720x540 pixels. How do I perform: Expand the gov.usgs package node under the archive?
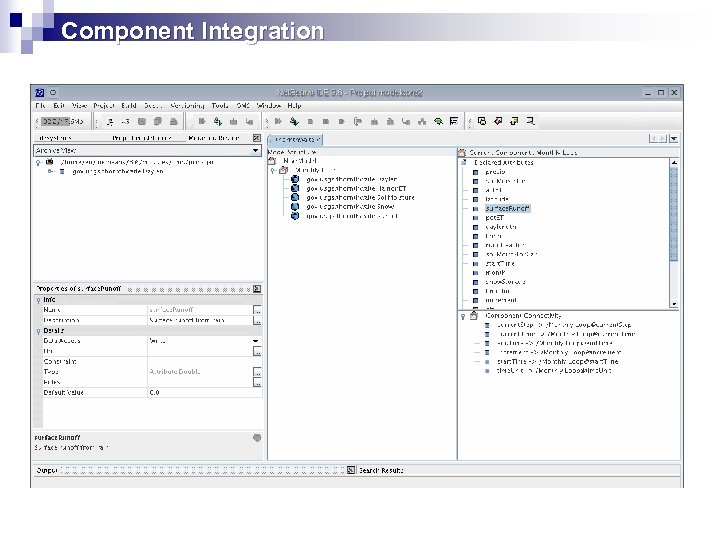click(x=51, y=172)
